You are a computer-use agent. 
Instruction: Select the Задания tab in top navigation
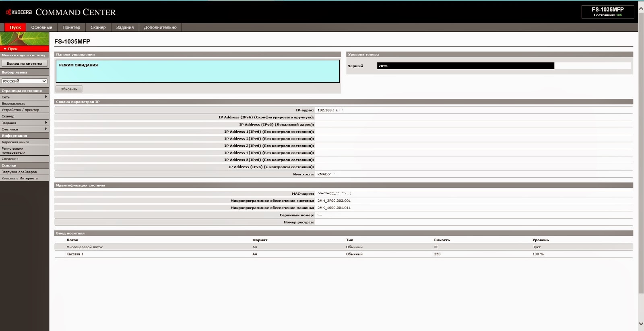pyautogui.click(x=125, y=27)
